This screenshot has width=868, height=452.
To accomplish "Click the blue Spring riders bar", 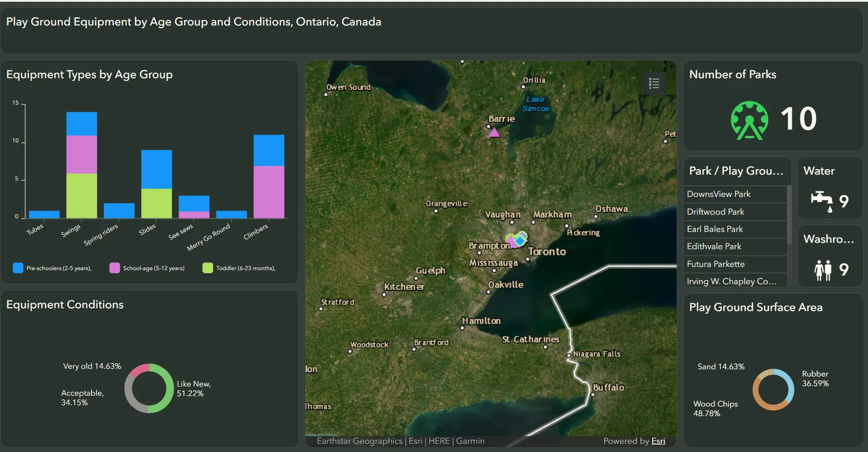I will tap(119, 211).
